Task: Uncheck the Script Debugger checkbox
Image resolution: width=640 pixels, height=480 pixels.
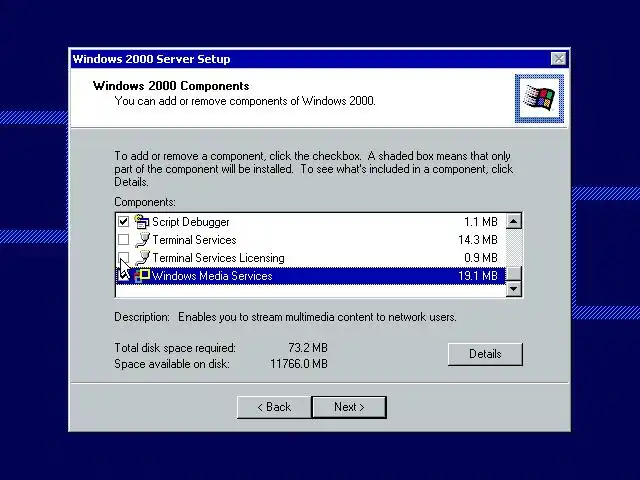Action: coord(123,222)
